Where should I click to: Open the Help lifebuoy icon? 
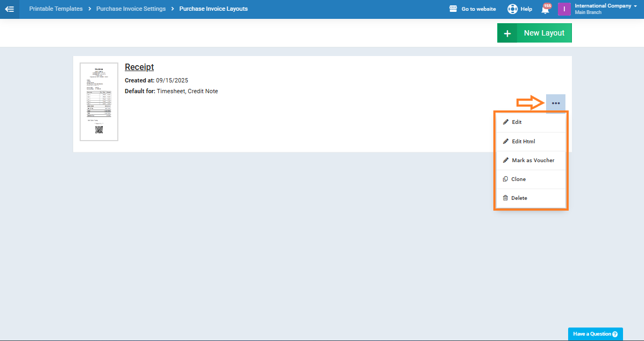click(512, 9)
